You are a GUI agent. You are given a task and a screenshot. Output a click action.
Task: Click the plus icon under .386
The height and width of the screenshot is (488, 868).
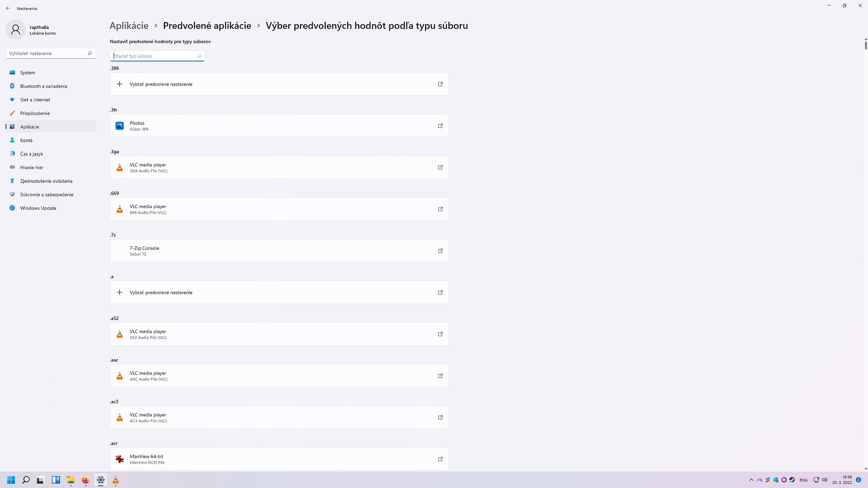[x=120, y=84]
